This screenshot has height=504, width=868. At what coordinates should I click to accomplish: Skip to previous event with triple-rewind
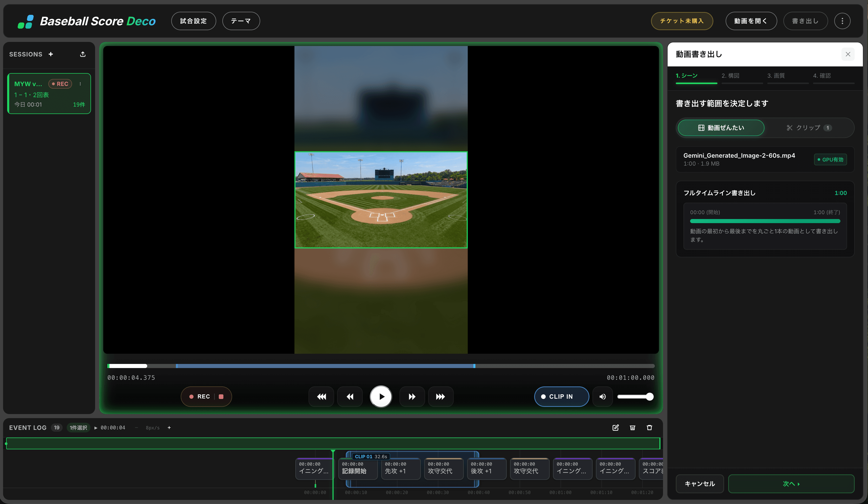click(321, 396)
